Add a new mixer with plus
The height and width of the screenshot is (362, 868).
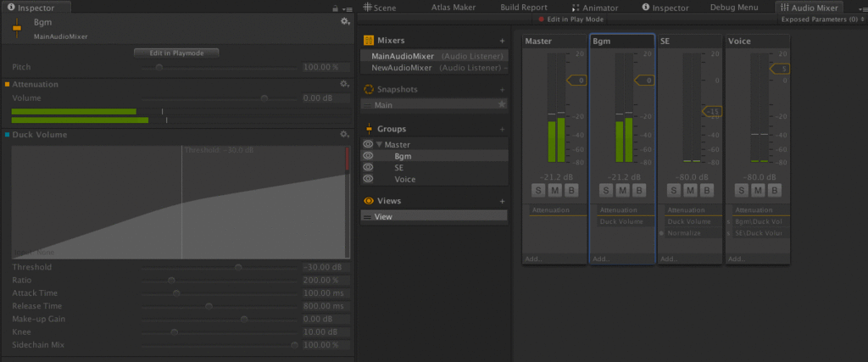point(502,41)
